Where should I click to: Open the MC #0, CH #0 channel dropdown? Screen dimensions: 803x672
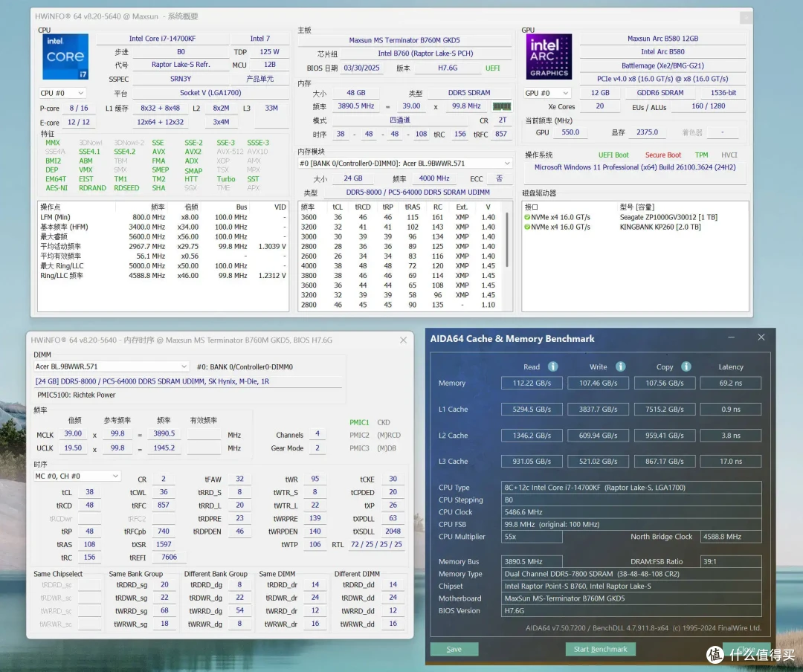point(77,476)
